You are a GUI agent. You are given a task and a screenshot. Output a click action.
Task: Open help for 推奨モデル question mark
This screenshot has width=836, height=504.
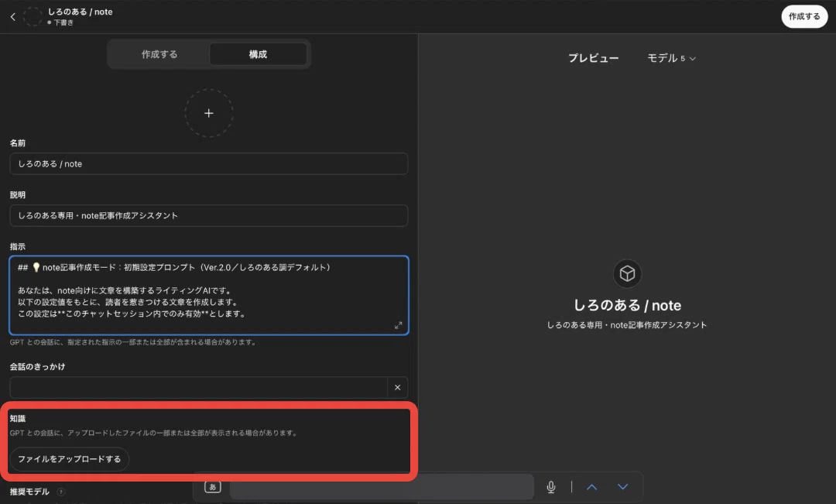coord(61,492)
